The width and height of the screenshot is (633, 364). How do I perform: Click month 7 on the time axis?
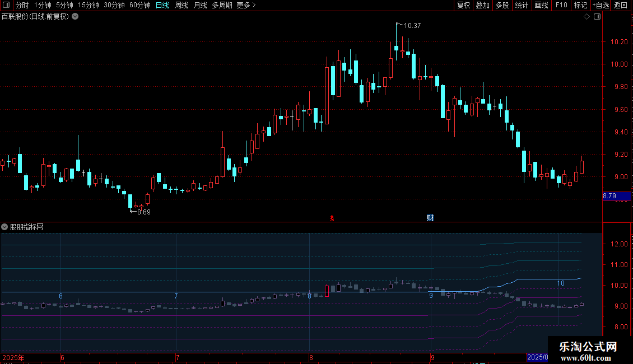tap(177, 357)
